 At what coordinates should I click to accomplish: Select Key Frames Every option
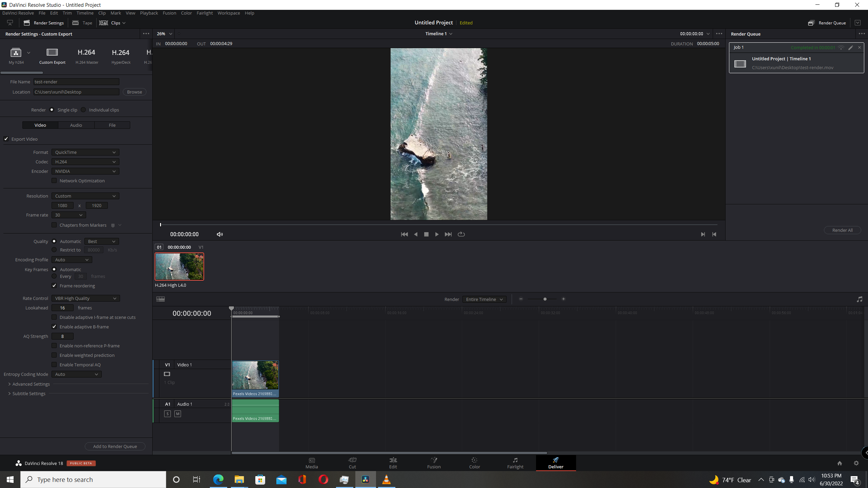(54, 276)
